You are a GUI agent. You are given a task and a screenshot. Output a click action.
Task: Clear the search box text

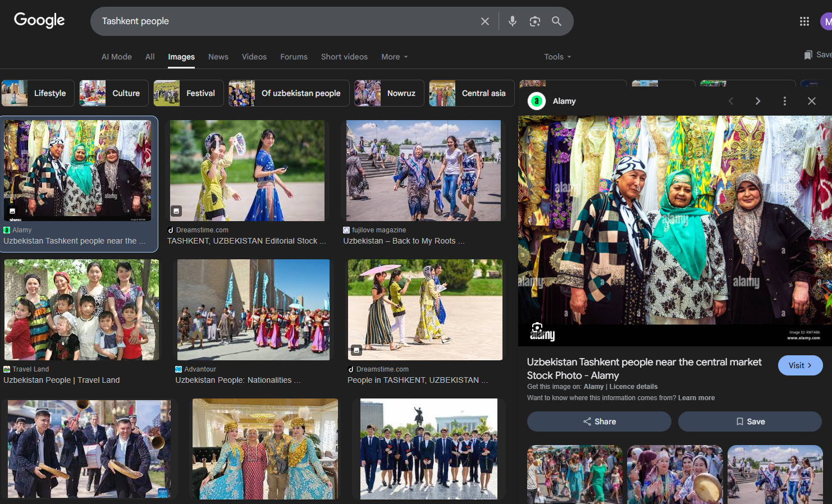coord(485,21)
